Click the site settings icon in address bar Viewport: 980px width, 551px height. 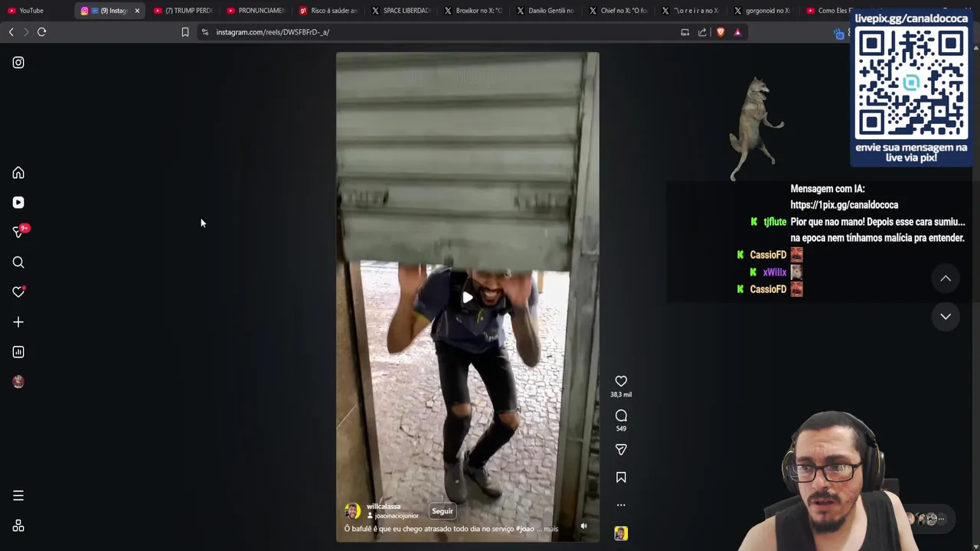coord(204,32)
